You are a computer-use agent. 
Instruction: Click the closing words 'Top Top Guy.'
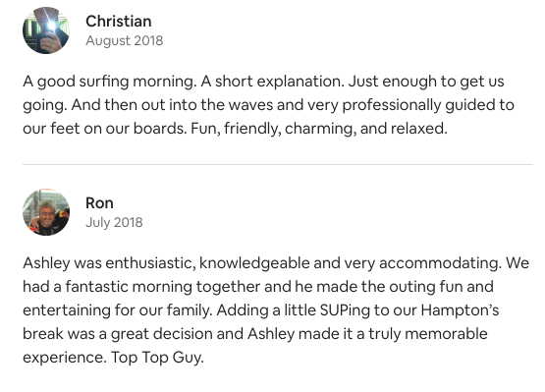coord(157,358)
